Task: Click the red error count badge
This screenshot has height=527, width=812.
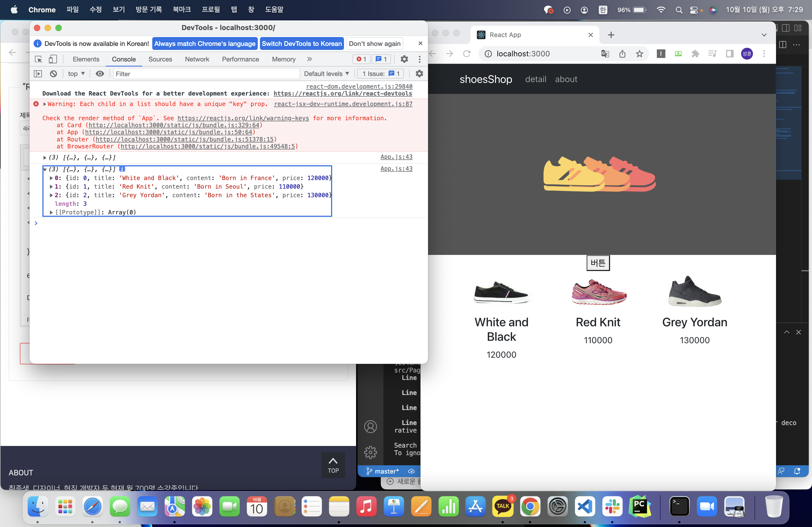Action: (x=361, y=59)
